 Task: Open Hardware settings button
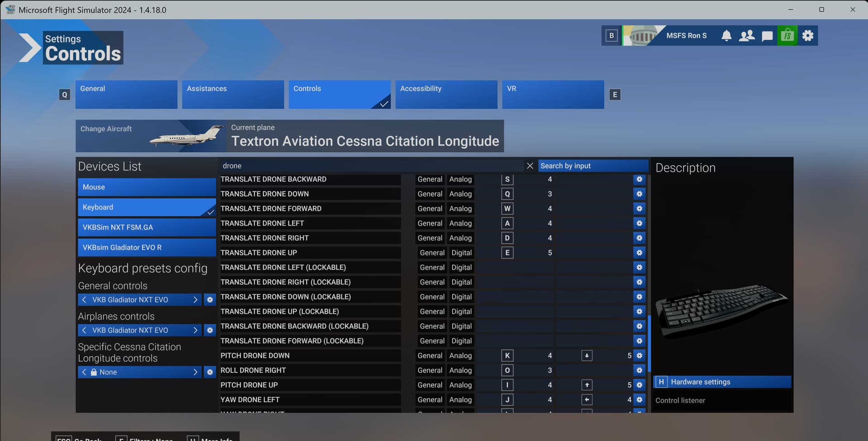click(722, 382)
